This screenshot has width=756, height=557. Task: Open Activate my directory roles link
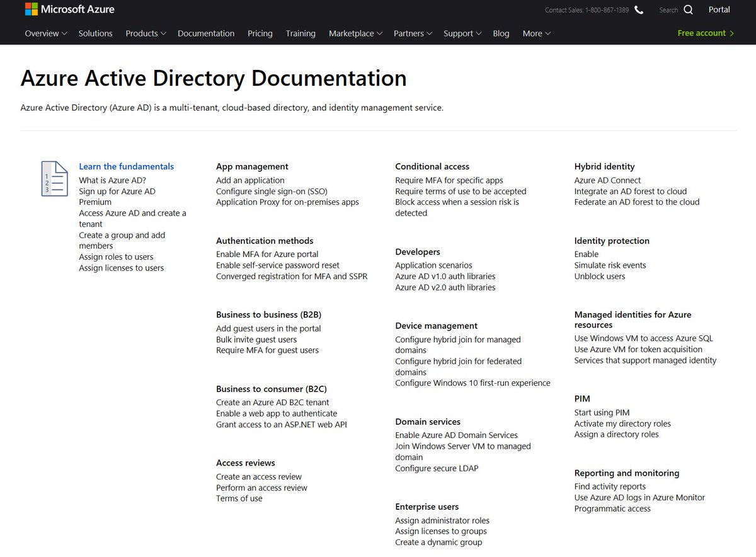tap(622, 423)
